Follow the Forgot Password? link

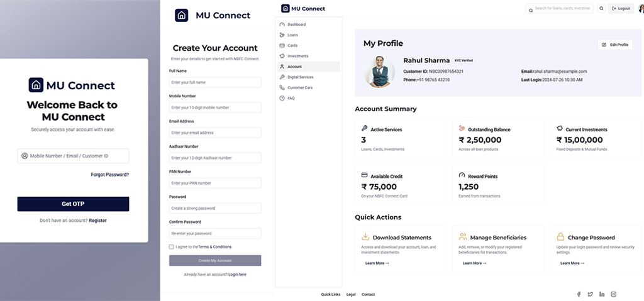click(109, 175)
